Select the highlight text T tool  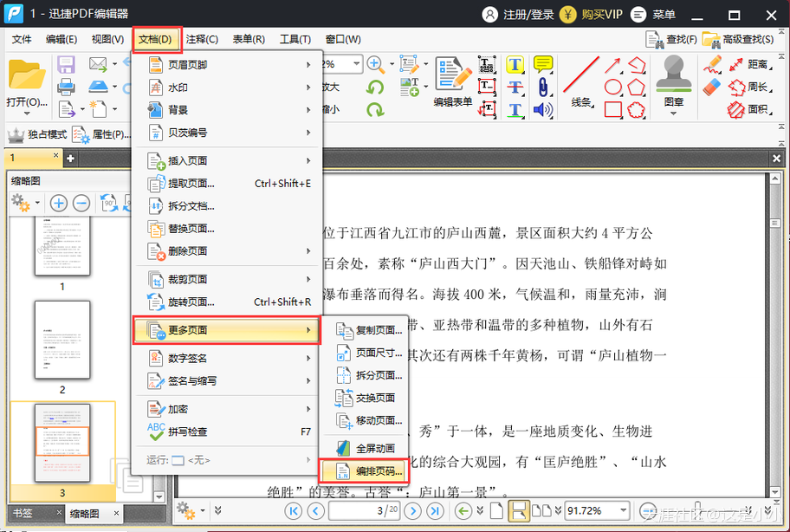[515, 64]
